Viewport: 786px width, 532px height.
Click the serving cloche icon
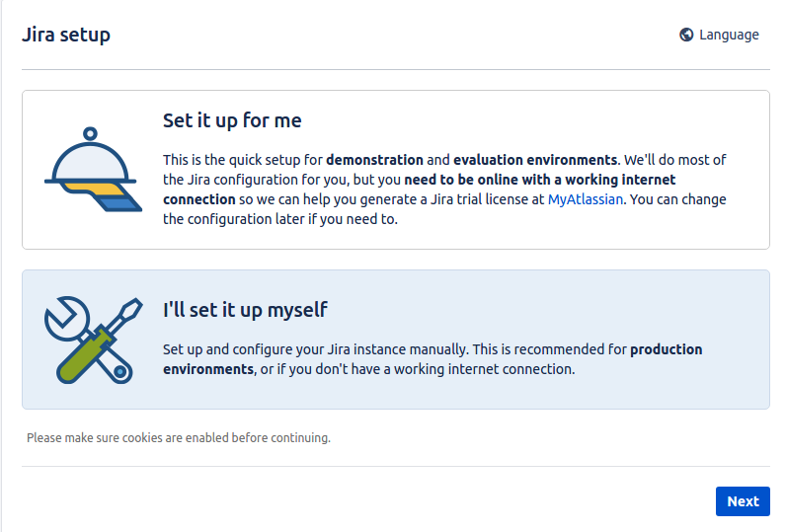pos(93,170)
